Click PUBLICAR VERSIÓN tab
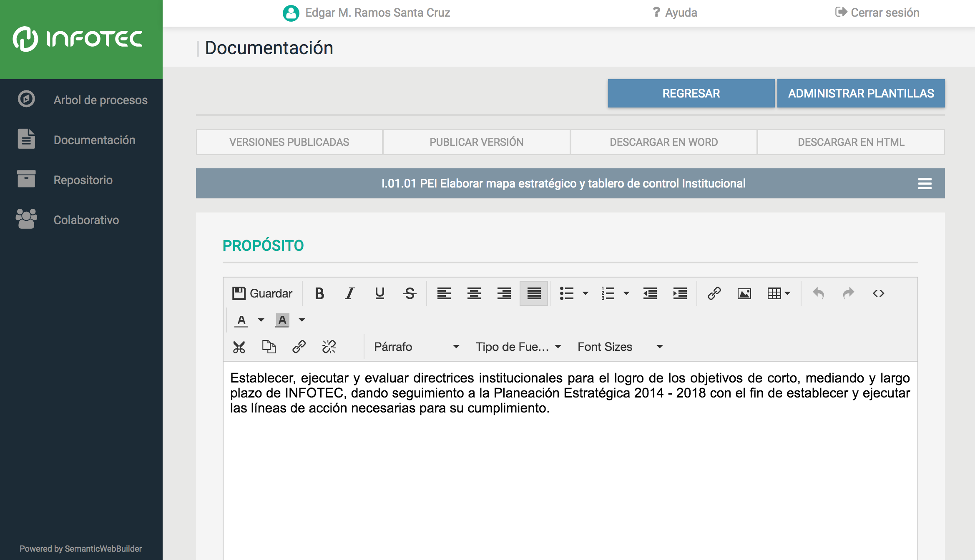This screenshot has height=560, width=975. click(x=476, y=142)
